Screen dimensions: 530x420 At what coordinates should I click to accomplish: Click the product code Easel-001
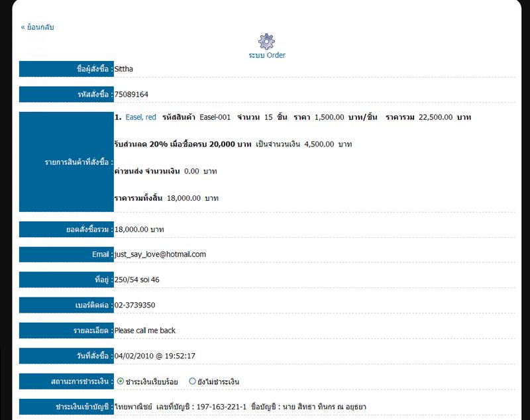(x=215, y=117)
